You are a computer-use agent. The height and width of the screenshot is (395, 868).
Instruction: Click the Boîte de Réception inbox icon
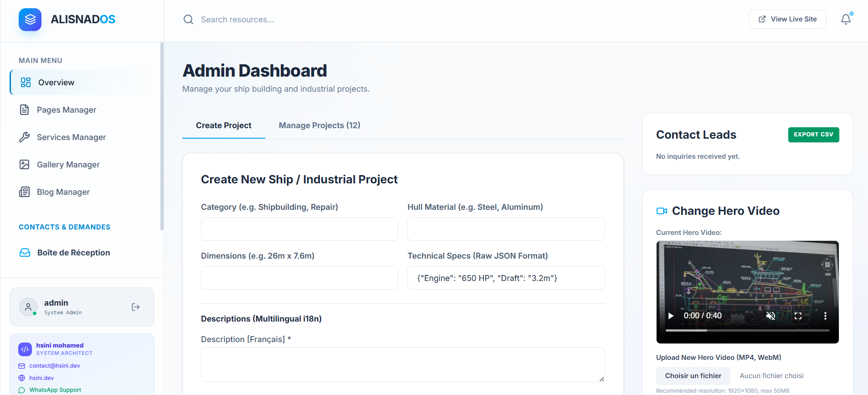tap(25, 253)
